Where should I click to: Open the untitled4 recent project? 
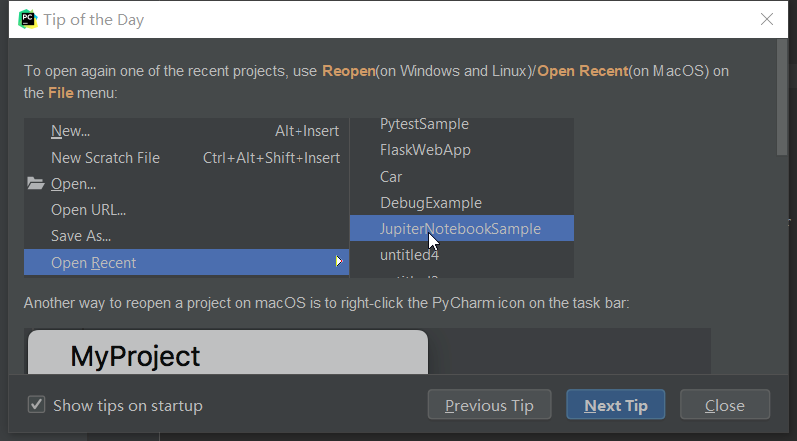(409, 255)
